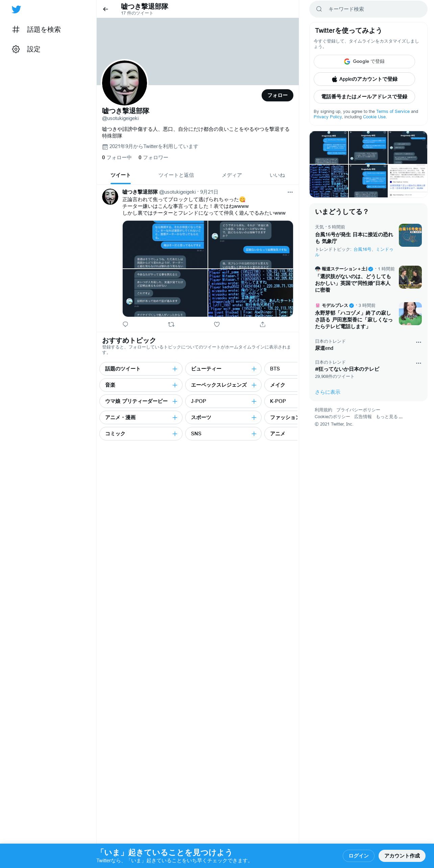This screenshot has width=434, height=868.
Task: Open 台風16号が発生 news headline
Action: pyautogui.click(x=354, y=238)
